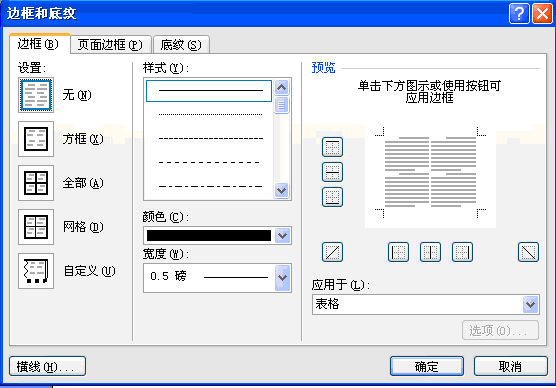Toggle inside vertical border button

point(430,252)
